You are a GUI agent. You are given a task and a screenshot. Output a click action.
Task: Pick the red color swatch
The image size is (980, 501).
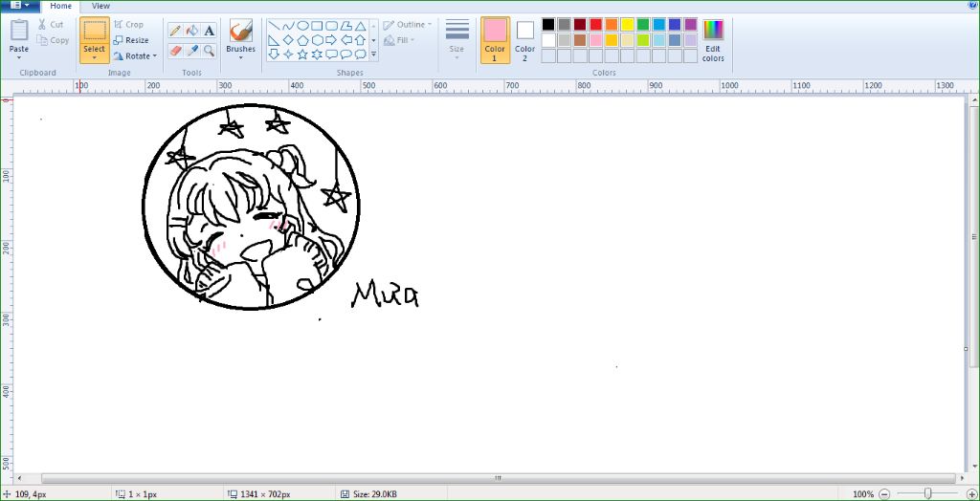[x=595, y=24]
